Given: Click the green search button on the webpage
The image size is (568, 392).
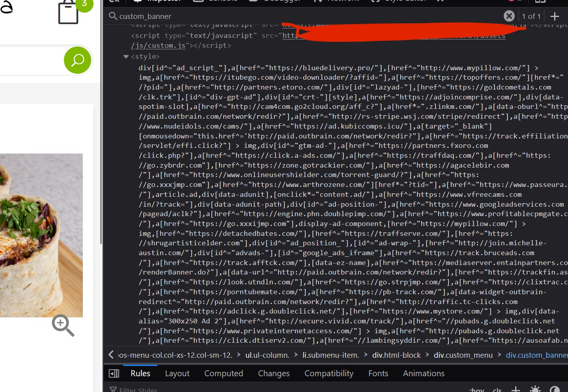Looking at the screenshot, I should 78,60.
